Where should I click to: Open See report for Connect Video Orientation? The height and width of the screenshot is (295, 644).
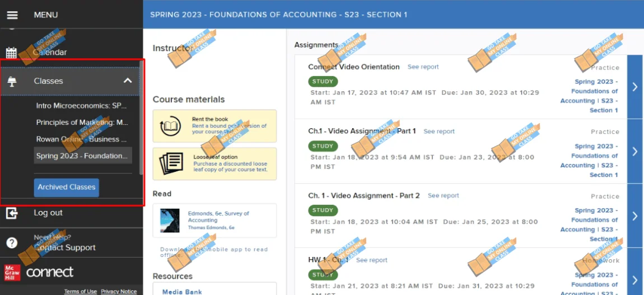pos(423,67)
